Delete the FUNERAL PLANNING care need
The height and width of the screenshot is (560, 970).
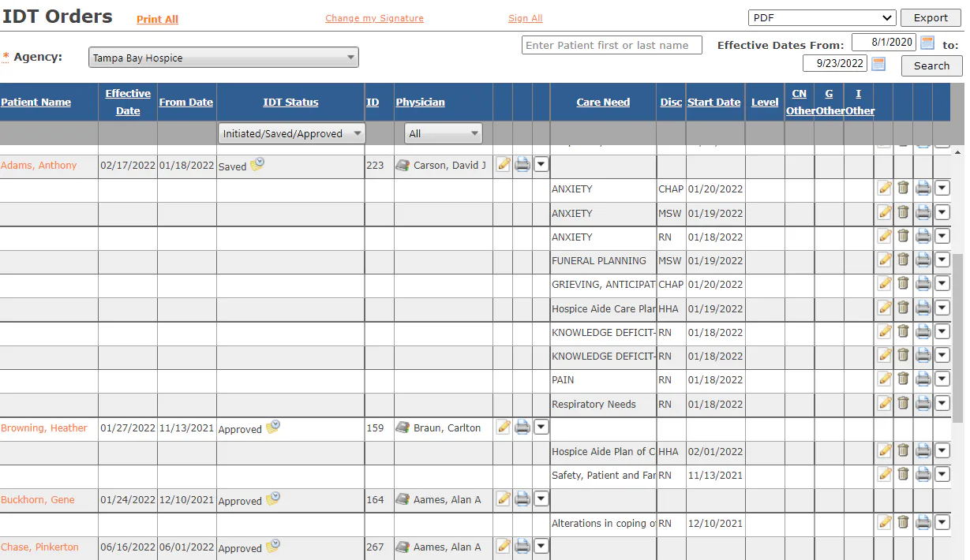coord(903,259)
